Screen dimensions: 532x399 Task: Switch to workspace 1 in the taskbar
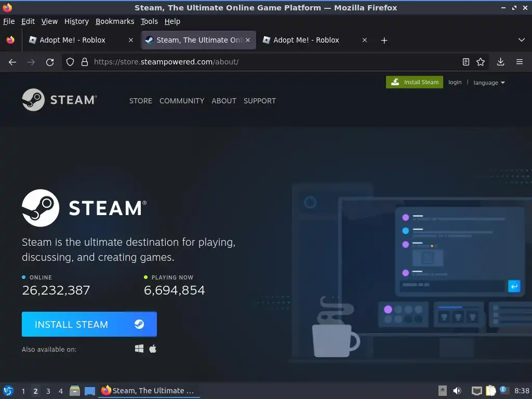click(x=23, y=391)
